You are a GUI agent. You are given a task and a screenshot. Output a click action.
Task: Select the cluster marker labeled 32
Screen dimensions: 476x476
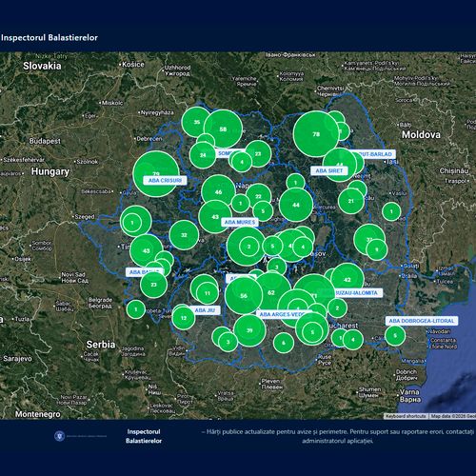[184, 235]
